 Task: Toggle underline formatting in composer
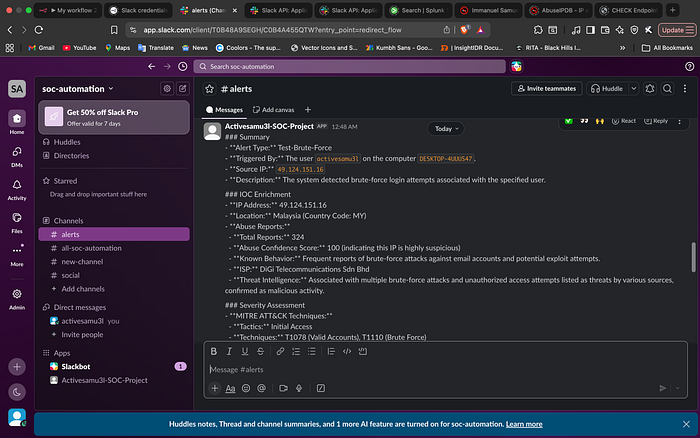pos(245,351)
